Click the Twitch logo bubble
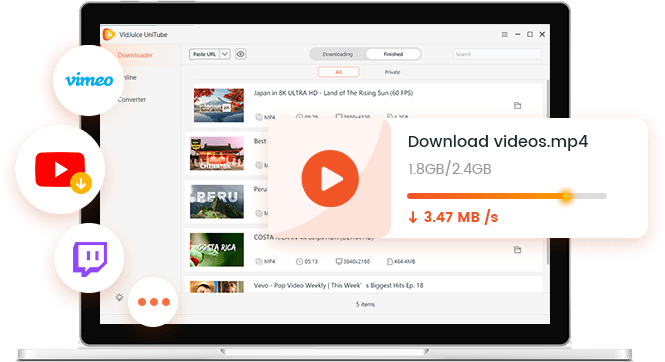The height and width of the screenshot is (362, 665). tap(89, 258)
